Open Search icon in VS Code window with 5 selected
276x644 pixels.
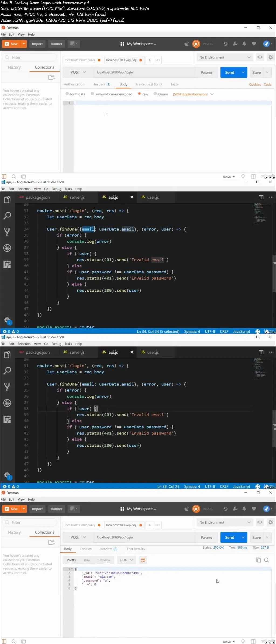pos(7,216)
